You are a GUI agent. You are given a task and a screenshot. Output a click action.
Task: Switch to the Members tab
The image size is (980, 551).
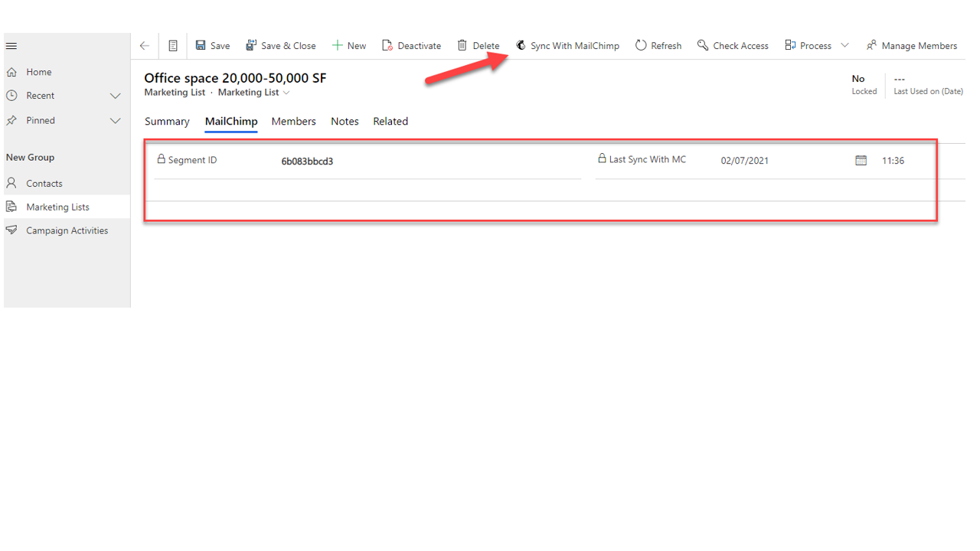(293, 121)
